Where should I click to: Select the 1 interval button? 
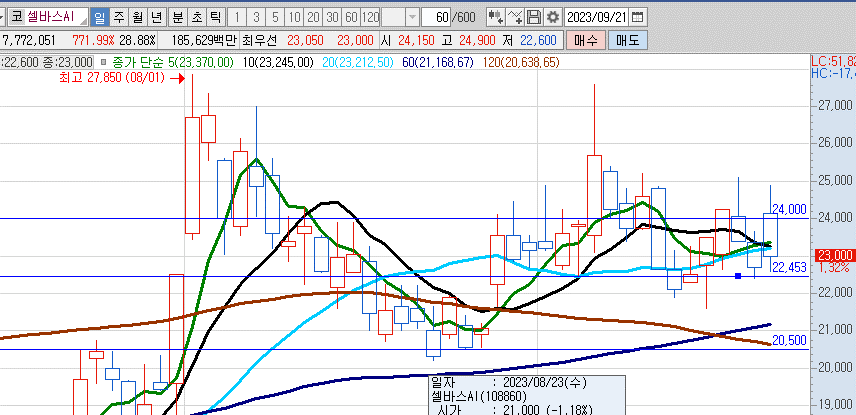pos(236,17)
